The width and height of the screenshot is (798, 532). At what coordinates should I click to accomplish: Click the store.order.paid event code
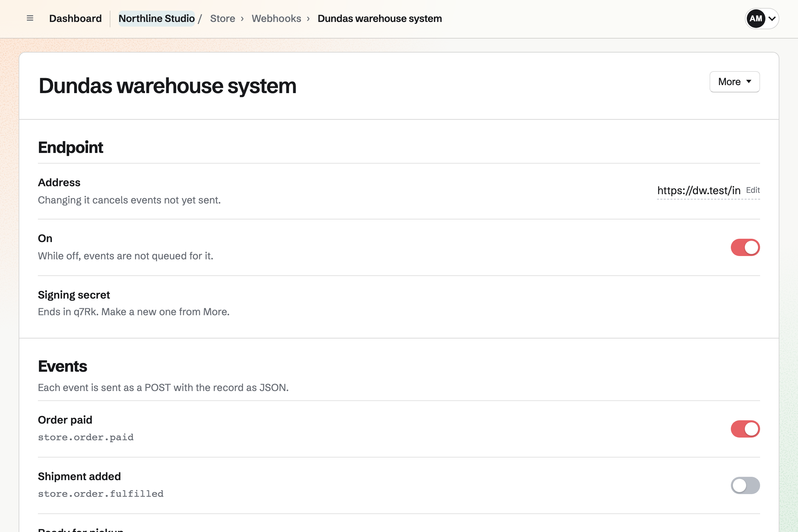[86, 437]
